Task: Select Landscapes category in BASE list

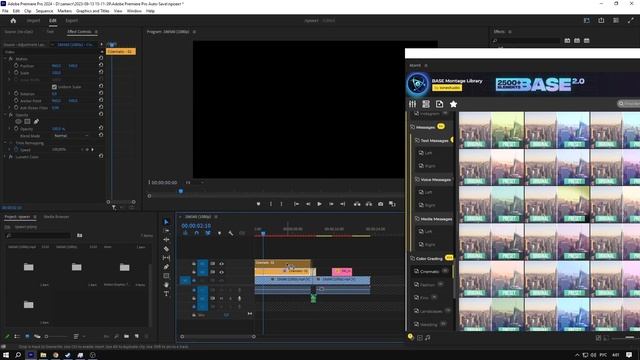Action: pyautogui.click(x=431, y=311)
